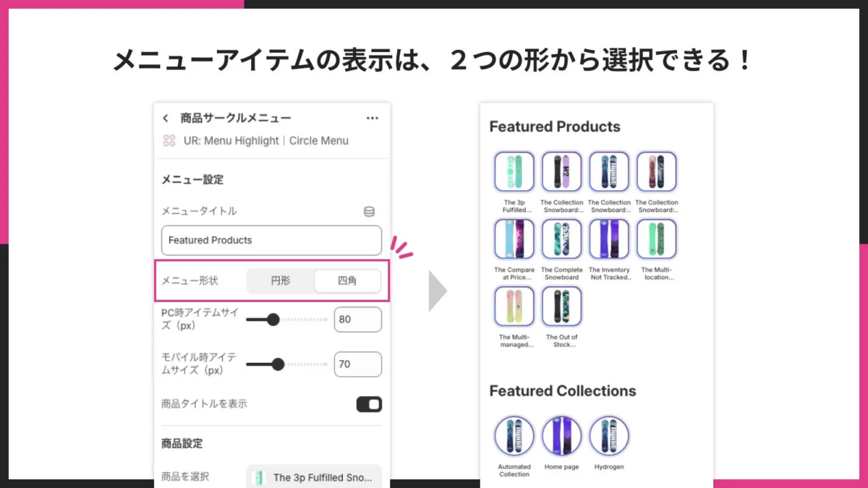Image resolution: width=868 pixels, height=488 pixels.
Task: Select the Hydrogen collection circle icon
Action: pos(609,435)
